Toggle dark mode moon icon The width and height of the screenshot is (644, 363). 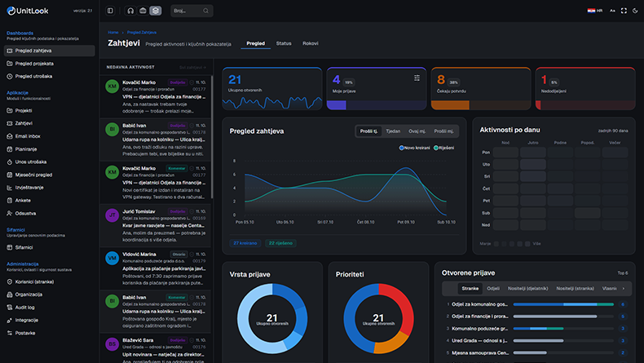tap(635, 11)
